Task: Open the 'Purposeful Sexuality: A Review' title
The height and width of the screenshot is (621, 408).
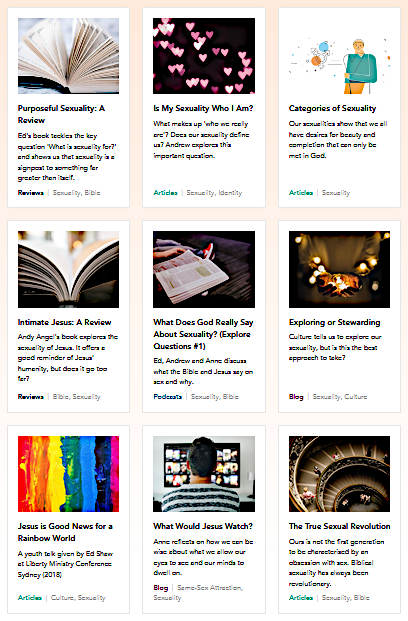Action: 61,114
